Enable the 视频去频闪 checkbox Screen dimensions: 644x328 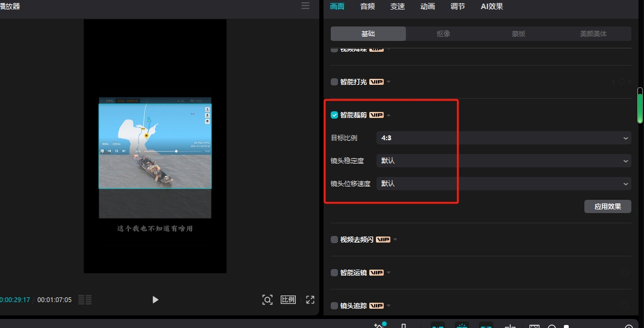(x=334, y=240)
